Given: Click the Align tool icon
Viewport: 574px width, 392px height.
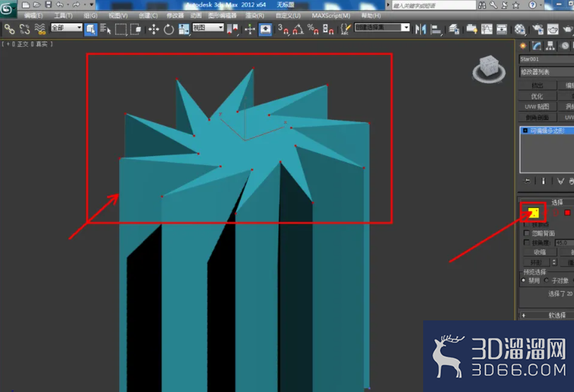Looking at the screenshot, I should 436,29.
